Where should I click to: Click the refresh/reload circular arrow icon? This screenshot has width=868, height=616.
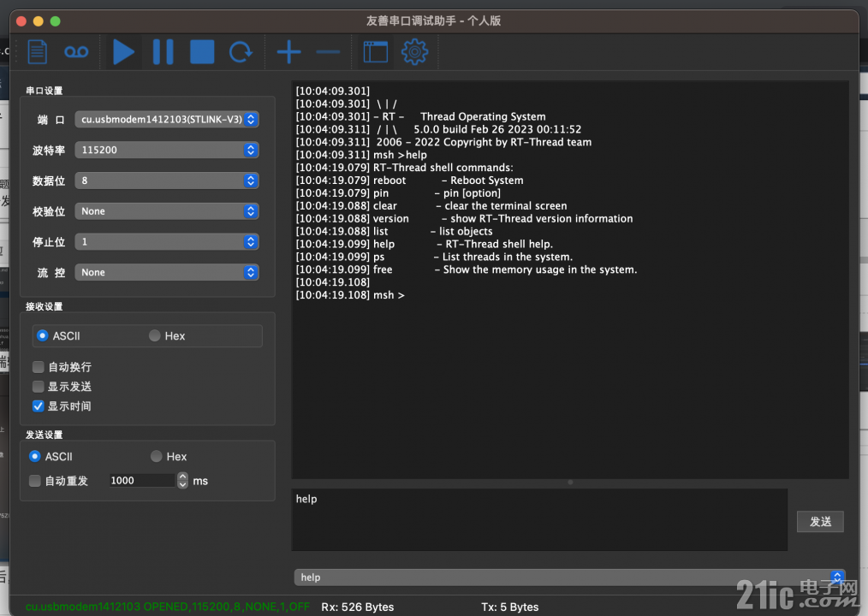(x=241, y=52)
